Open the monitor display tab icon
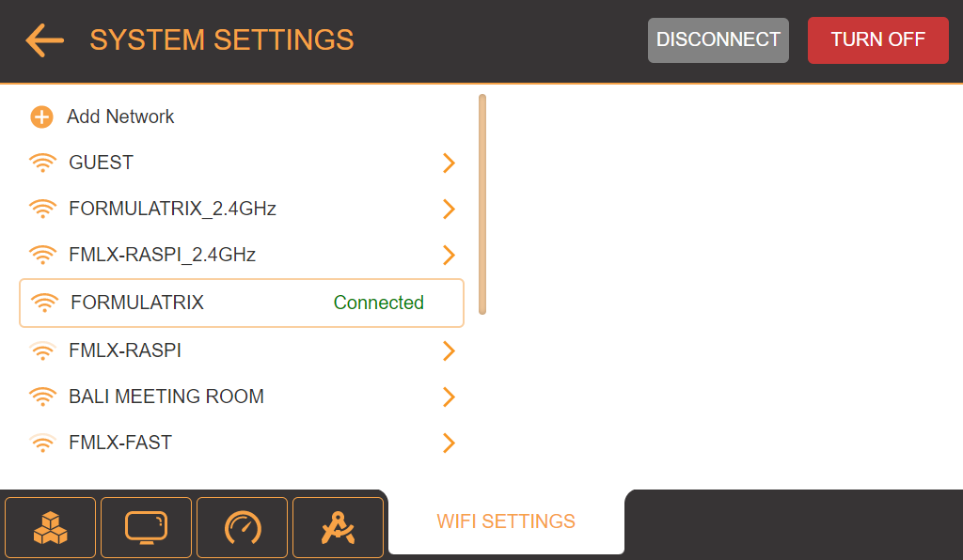963x560 pixels. [x=146, y=528]
